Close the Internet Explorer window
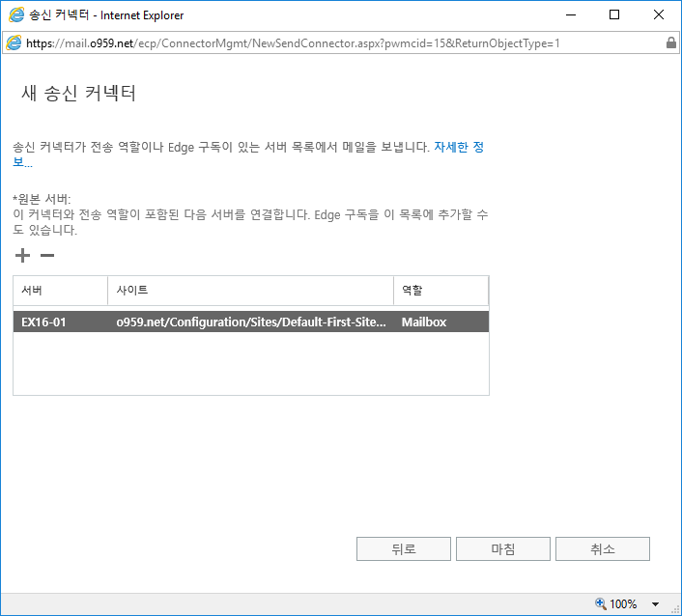 tap(659, 14)
